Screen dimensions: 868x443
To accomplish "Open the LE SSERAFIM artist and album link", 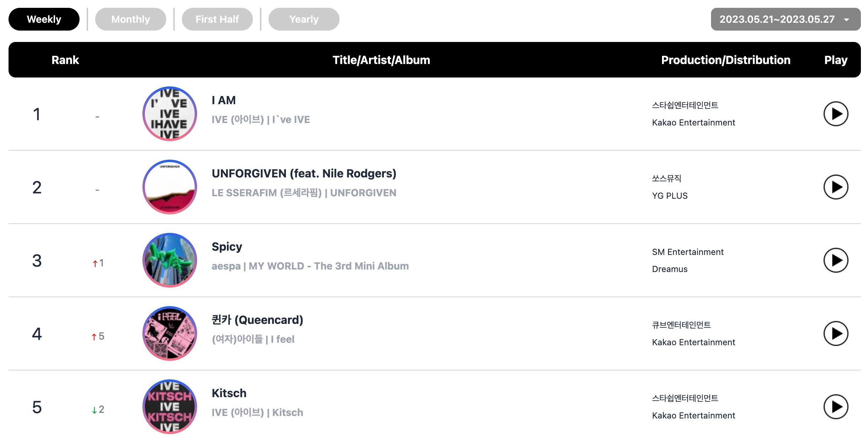I will click(x=304, y=193).
